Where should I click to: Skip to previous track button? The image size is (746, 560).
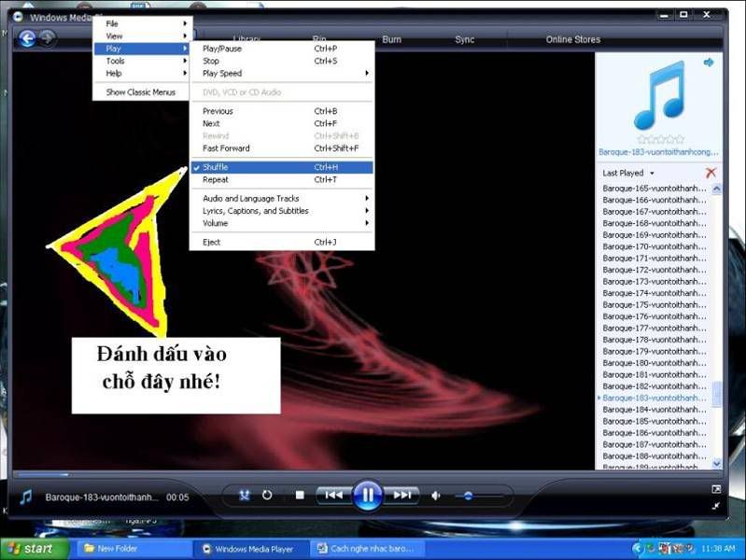[x=333, y=496]
